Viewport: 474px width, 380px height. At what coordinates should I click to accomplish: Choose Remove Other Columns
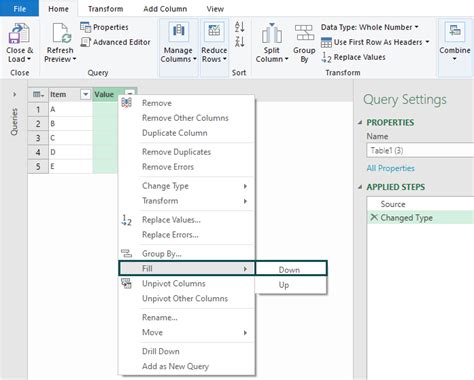coord(185,118)
